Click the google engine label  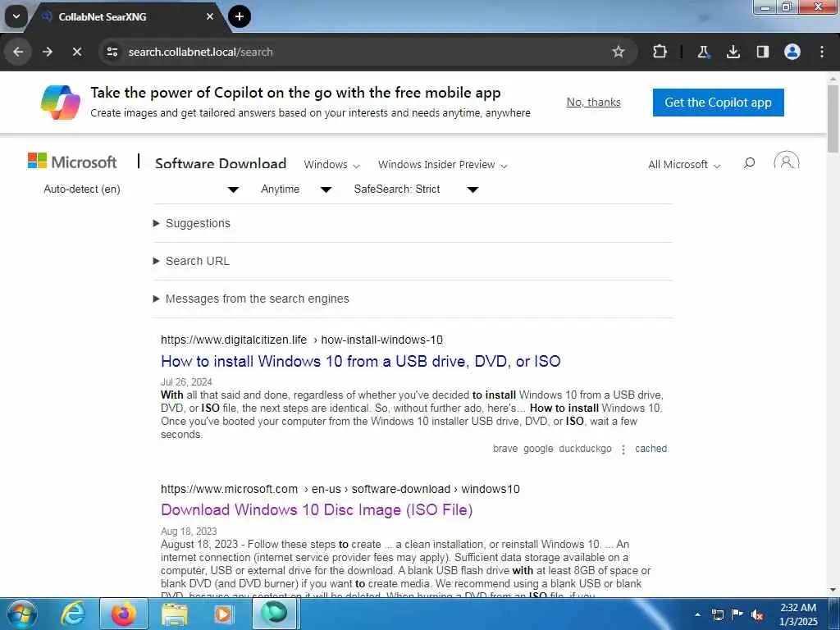click(x=538, y=449)
